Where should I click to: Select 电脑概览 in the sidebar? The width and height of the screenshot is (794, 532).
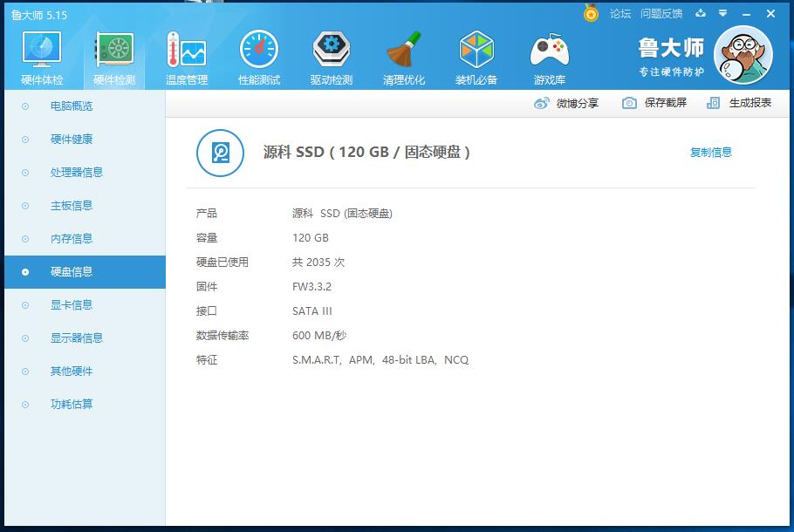pos(72,106)
